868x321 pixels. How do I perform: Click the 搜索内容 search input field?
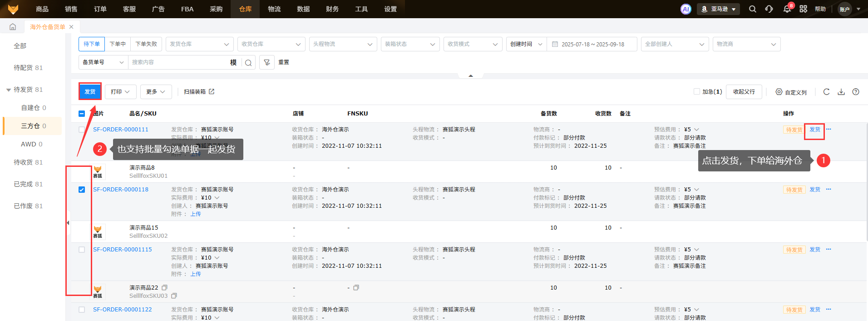tap(179, 62)
